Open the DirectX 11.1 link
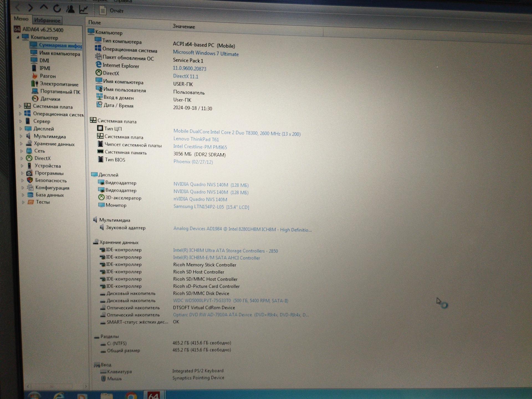The height and width of the screenshot is (399, 532). (186, 76)
